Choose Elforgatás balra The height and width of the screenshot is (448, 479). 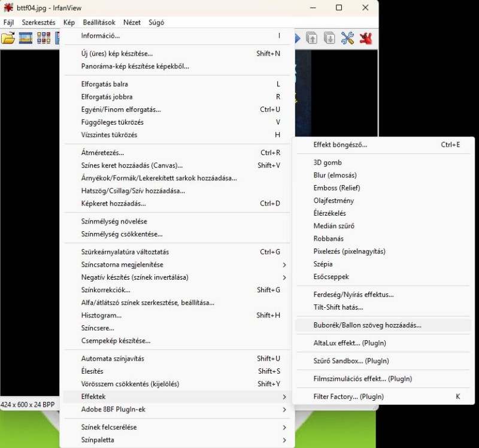[x=177, y=84]
